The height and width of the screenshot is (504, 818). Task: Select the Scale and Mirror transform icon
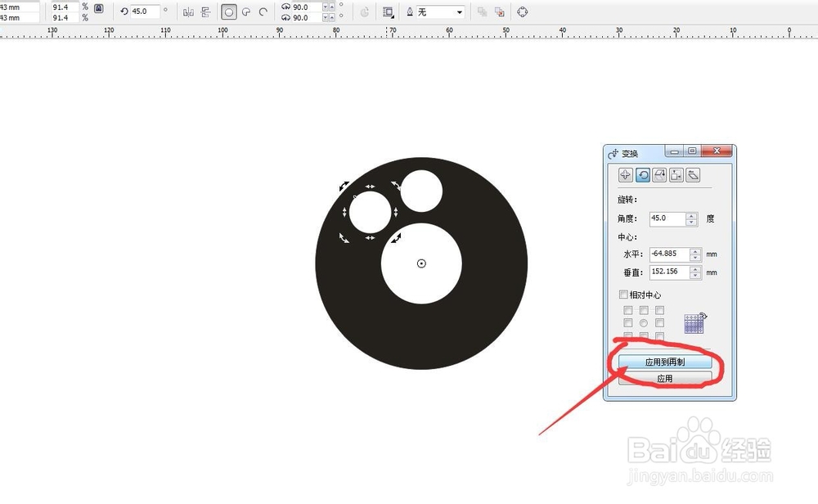pos(660,174)
